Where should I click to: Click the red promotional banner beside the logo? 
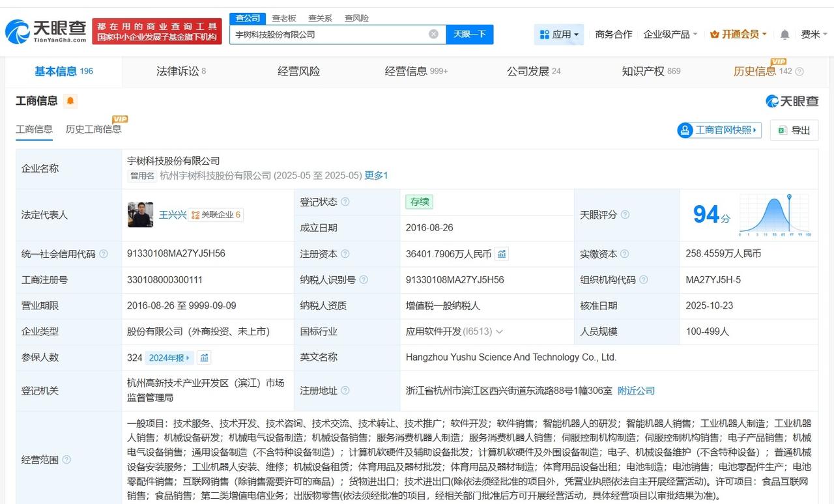157,31
